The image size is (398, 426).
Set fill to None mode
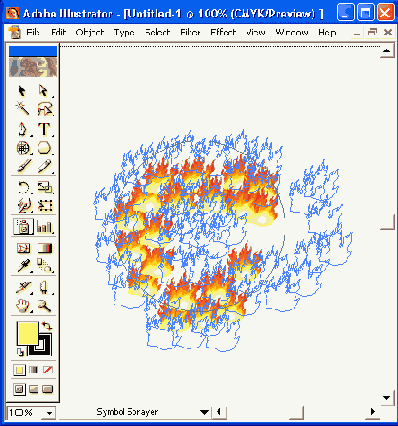click(48, 370)
